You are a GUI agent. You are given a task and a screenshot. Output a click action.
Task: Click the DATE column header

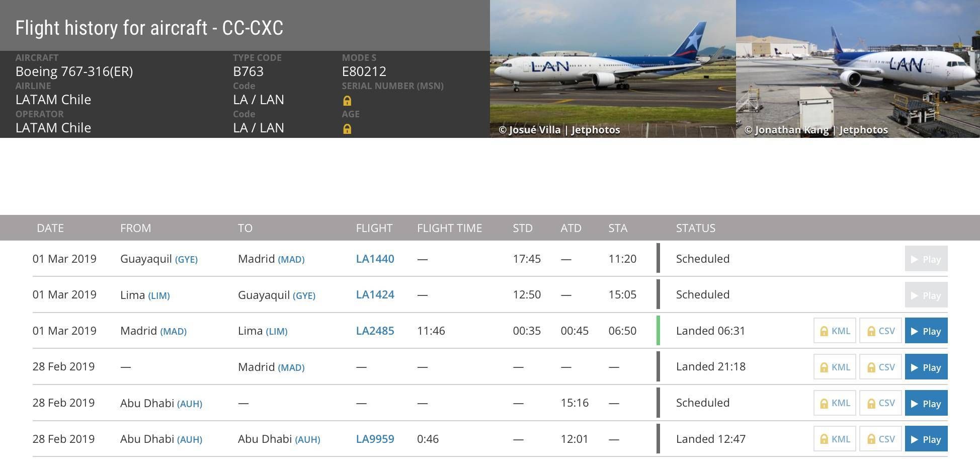(x=50, y=228)
